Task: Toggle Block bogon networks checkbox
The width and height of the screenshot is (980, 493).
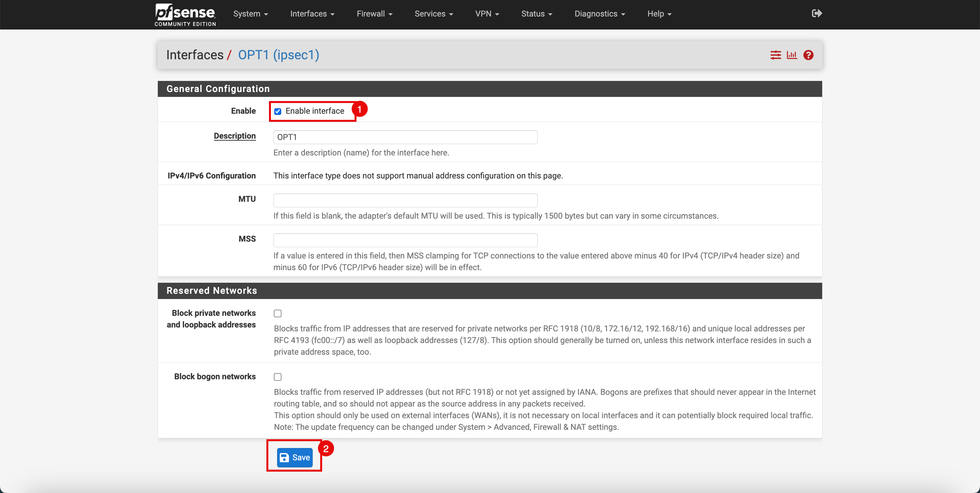Action: click(x=277, y=376)
